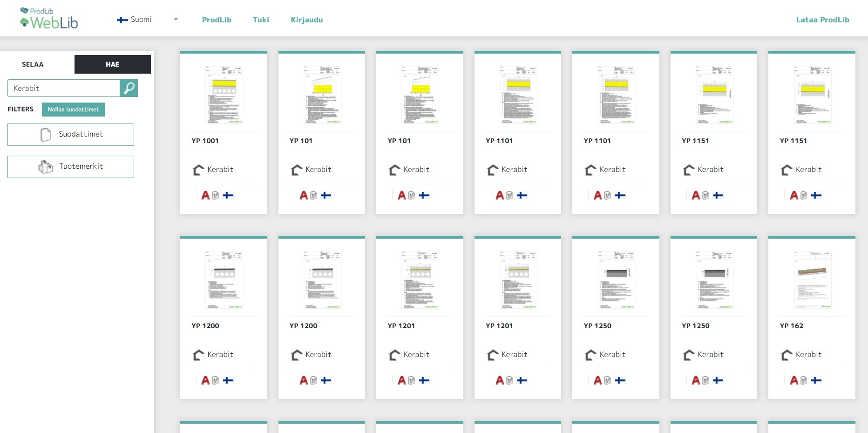Click AutoCAD icon on YP 162 card
868x433 pixels.
pos(794,380)
